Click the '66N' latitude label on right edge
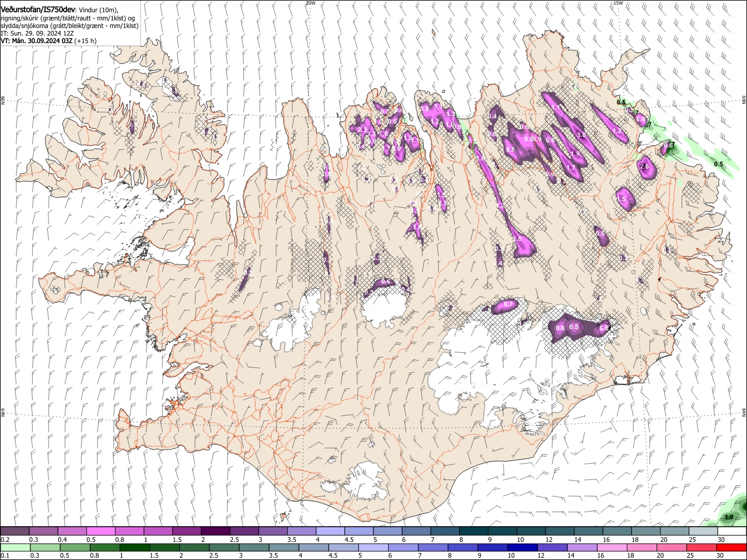747x560 pixels. click(744, 100)
